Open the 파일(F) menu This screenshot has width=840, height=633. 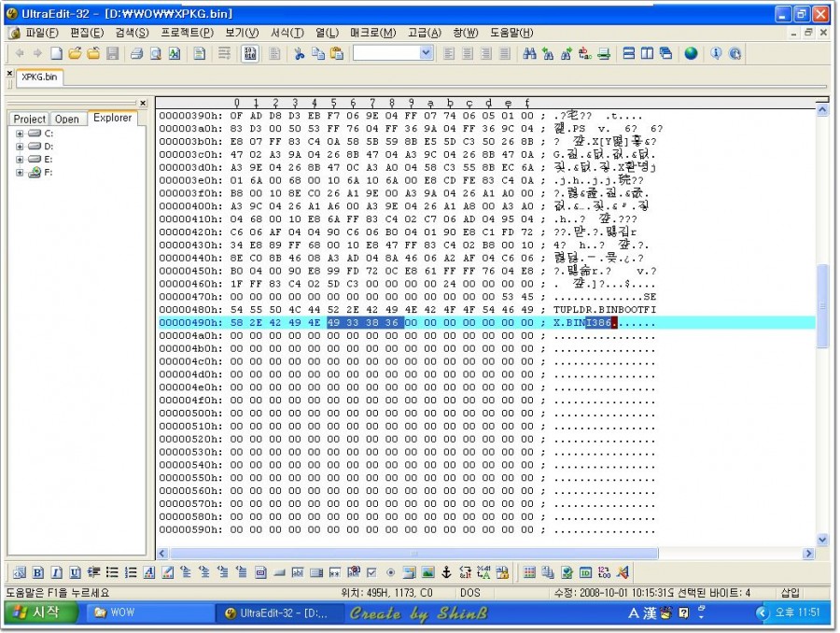[x=42, y=33]
